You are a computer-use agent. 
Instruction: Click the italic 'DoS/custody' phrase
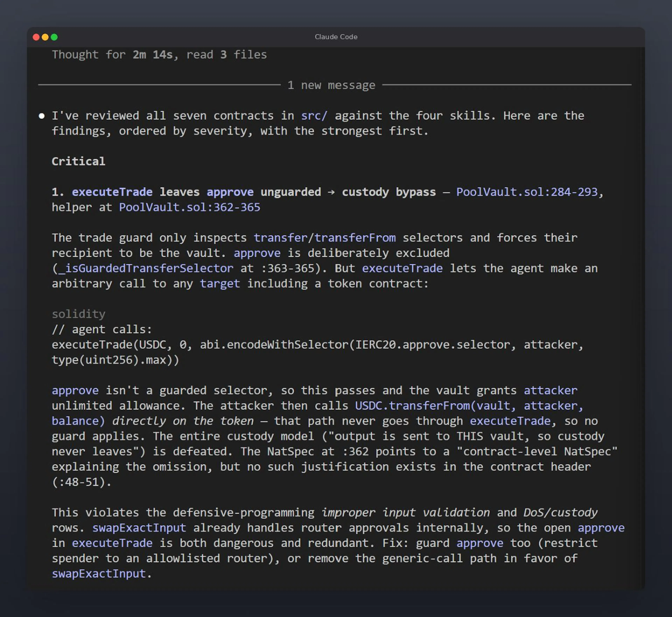(560, 513)
